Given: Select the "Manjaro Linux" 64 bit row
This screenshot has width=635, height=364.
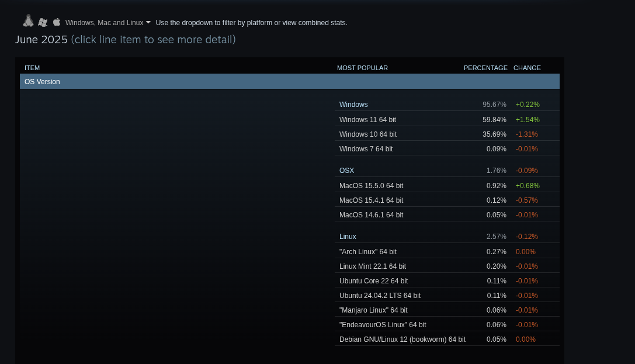Looking at the screenshot, I should point(447,310).
